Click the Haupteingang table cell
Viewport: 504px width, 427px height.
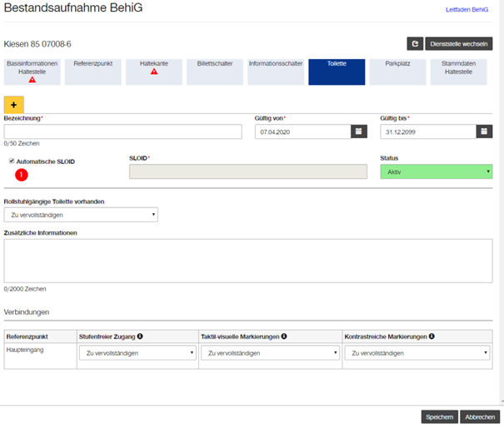[x=40, y=355]
